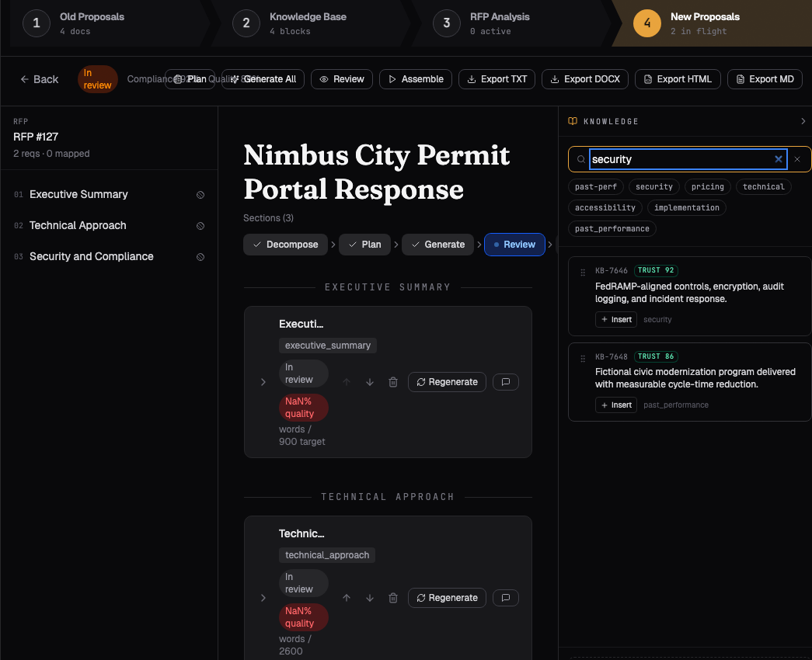Go to Old Proposals step
The height and width of the screenshot is (660, 812).
109,23
